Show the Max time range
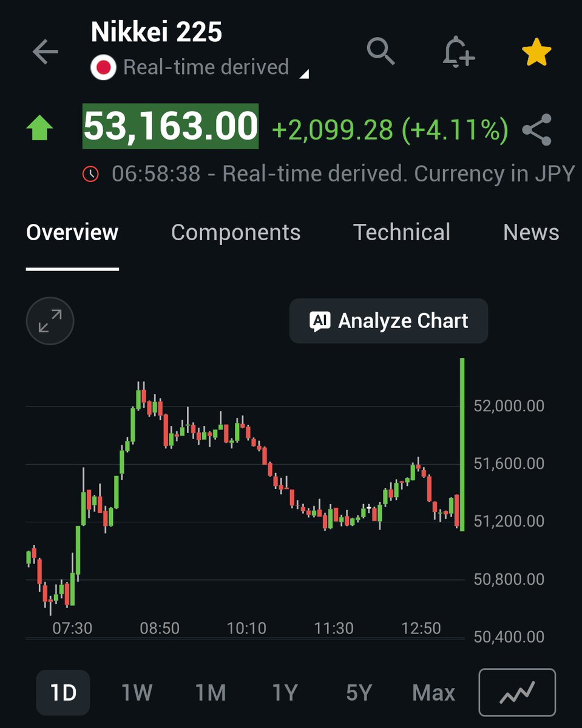 coord(433,692)
